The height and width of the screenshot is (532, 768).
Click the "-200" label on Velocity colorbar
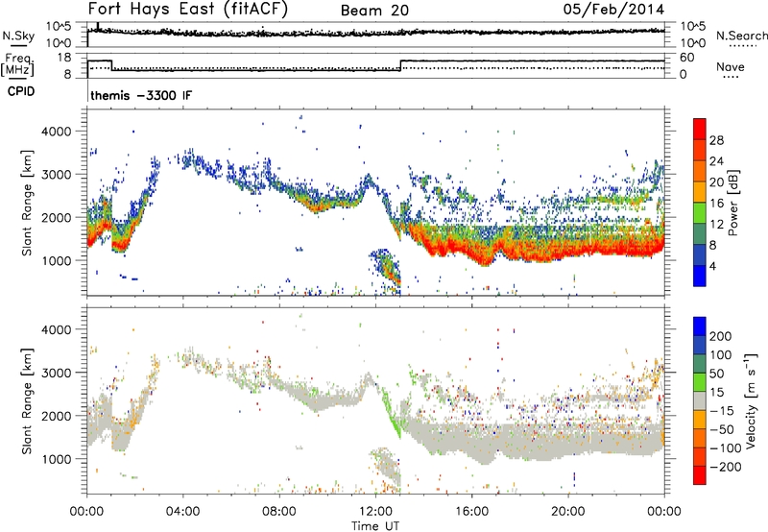[726, 467]
